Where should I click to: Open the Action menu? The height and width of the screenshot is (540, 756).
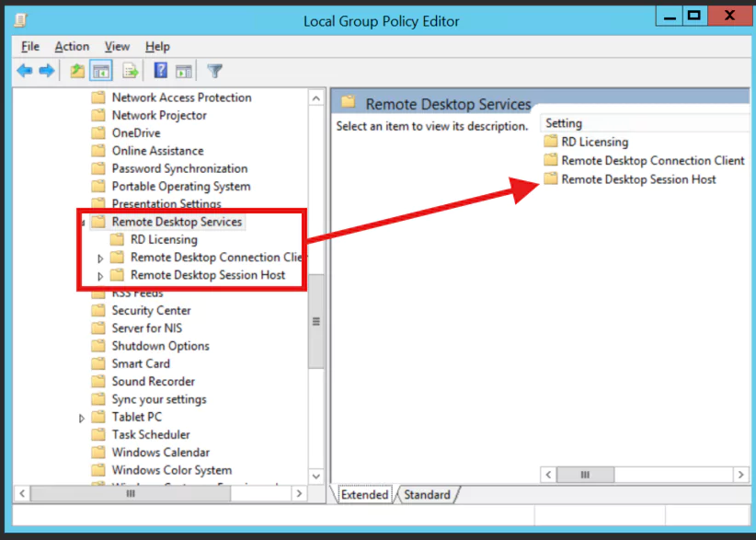[x=72, y=47]
